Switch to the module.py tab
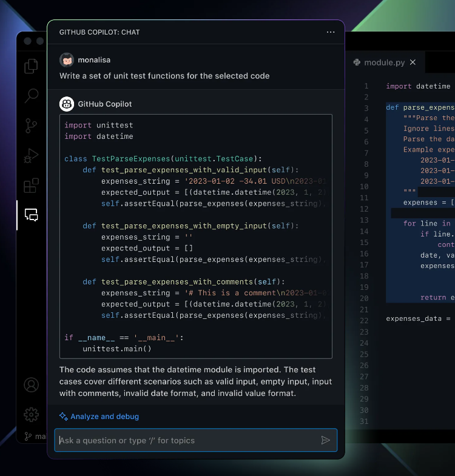The image size is (455, 476). click(x=385, y=62)
